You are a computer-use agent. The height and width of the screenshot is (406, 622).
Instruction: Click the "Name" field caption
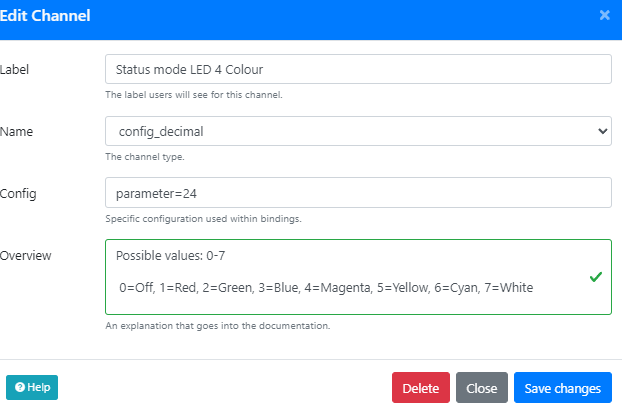16,131
